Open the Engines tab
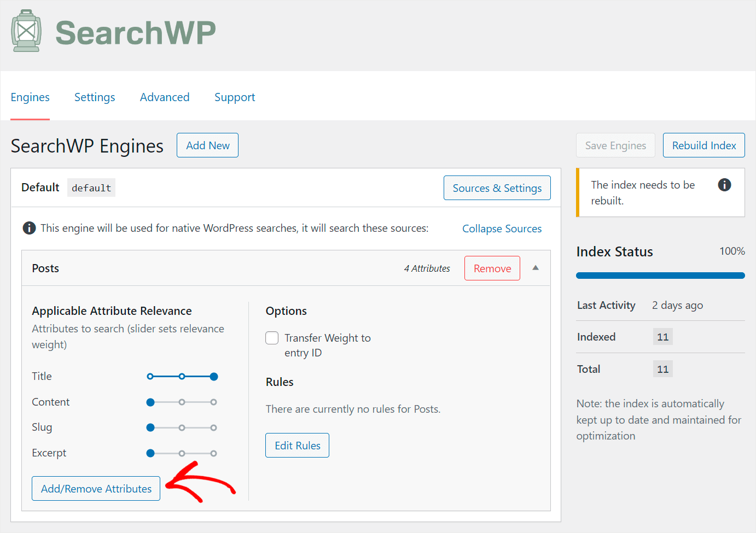The width and height of the screenshot is (756, 533). tap(30, 97)
